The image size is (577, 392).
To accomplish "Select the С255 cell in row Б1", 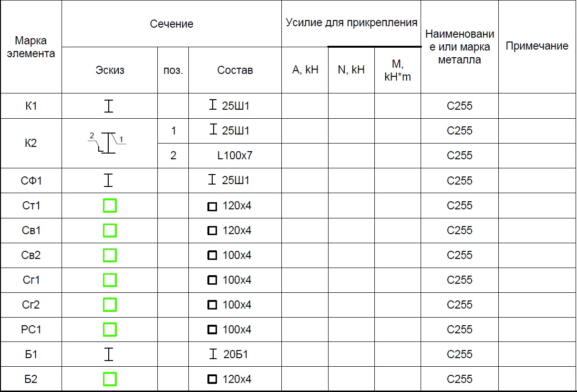I will pyautogui.click(x=460, y=354).
